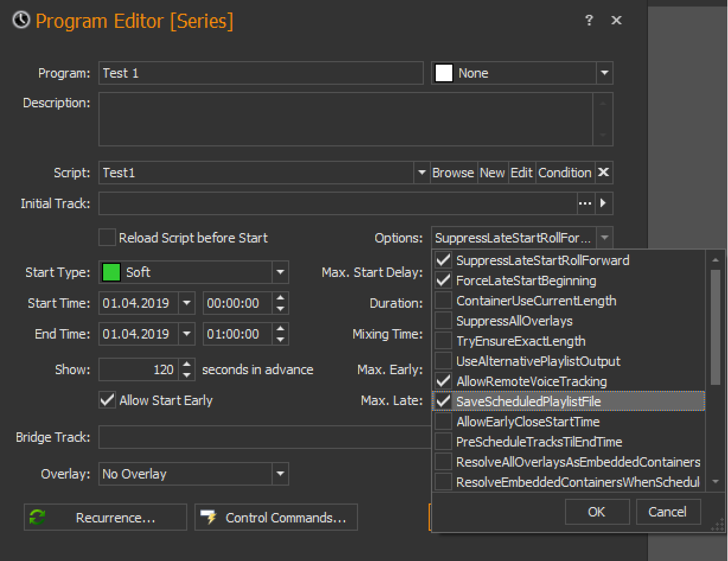Uncheck Allow Start Early
Image resolution: width=728 pixels, height=561 pixels.
[107, 400]
